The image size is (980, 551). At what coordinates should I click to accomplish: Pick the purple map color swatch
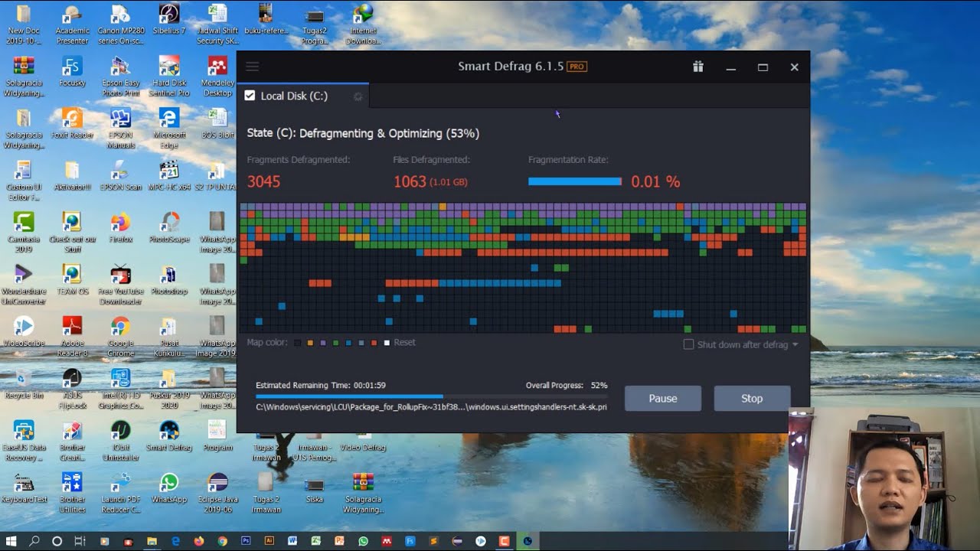point(323,343)
